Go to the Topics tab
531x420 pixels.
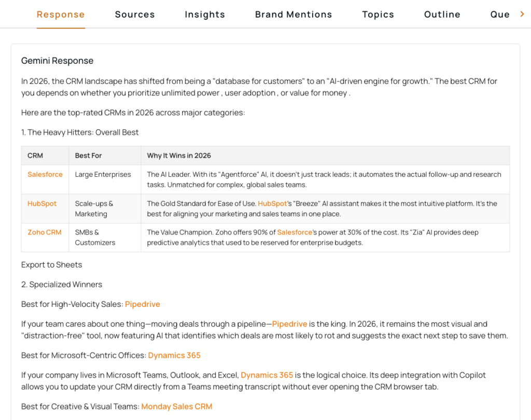[x=378, y=15]
